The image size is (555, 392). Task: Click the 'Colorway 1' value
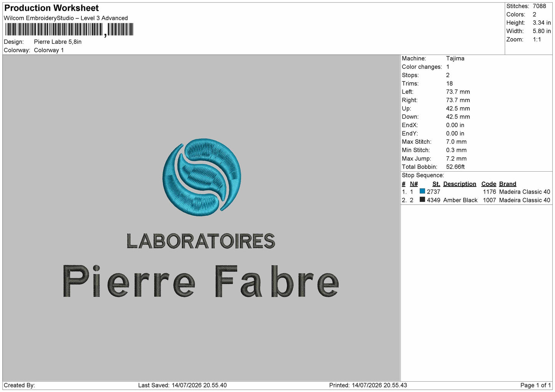click(x=49, y=50)
